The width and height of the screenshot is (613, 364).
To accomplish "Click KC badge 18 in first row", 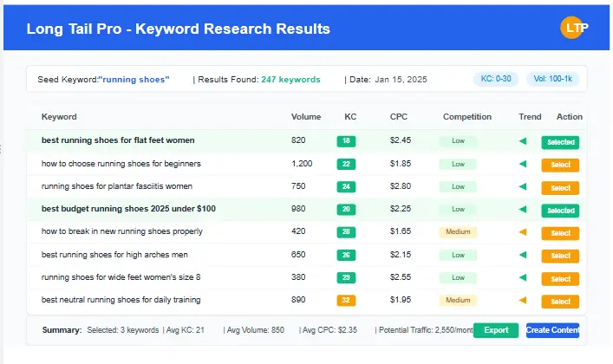I will (x=347, y=140).
